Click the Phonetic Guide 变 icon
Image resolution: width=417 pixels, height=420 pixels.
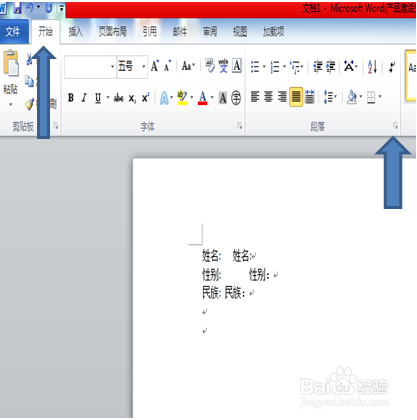(x=223, y=66)
